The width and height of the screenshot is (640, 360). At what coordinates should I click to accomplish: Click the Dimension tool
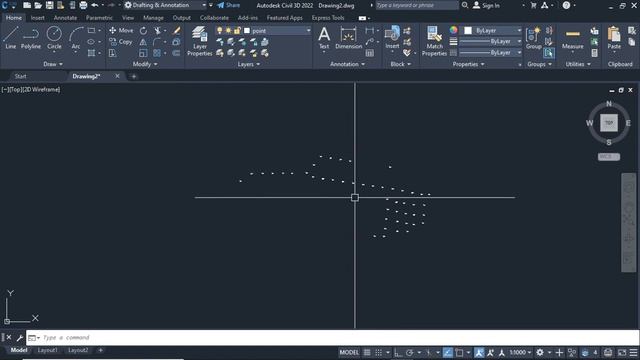click(x=349, y=38)
